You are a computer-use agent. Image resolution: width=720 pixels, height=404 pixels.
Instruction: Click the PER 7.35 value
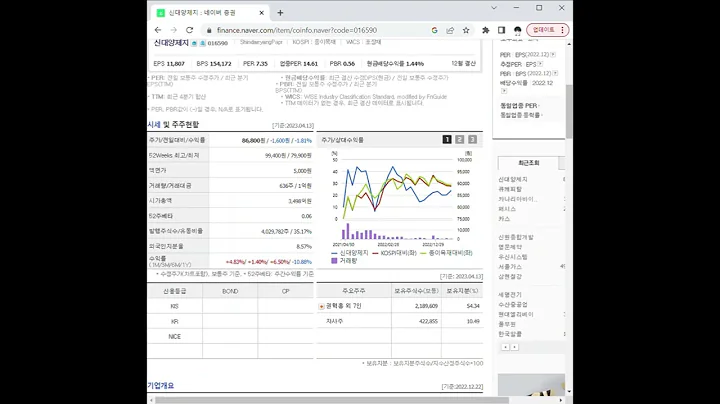[255, 64]
